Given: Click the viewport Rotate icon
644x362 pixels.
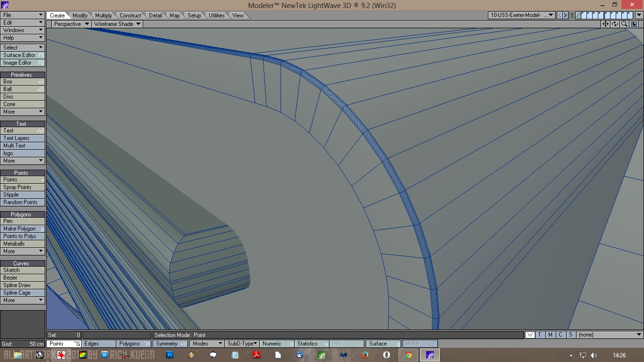Looking at the screenshot, I should tap(615, 24).
